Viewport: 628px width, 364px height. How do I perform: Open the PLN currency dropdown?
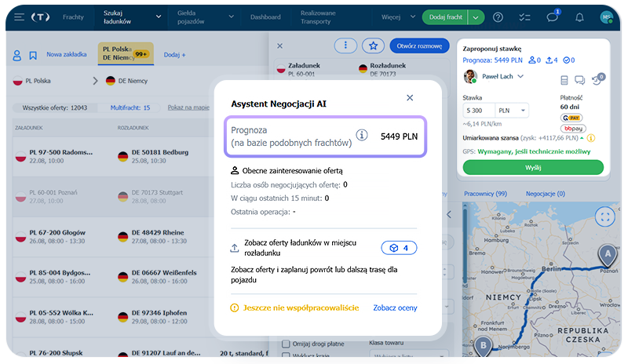click(x=512, y=111)
